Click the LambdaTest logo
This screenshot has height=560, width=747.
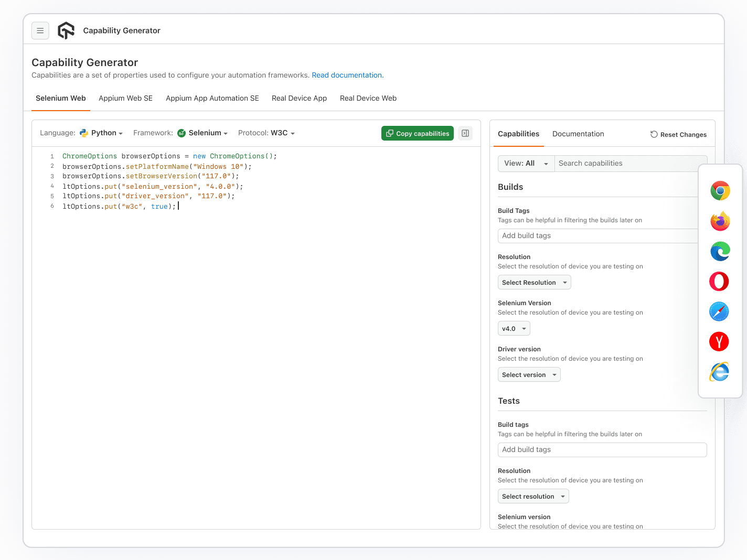tap(66, 30)
